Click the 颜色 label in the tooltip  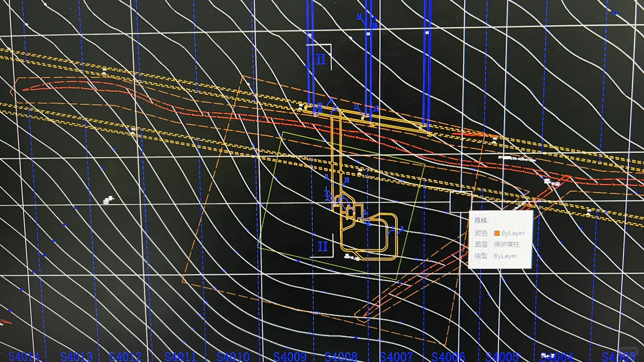(481, 233)
